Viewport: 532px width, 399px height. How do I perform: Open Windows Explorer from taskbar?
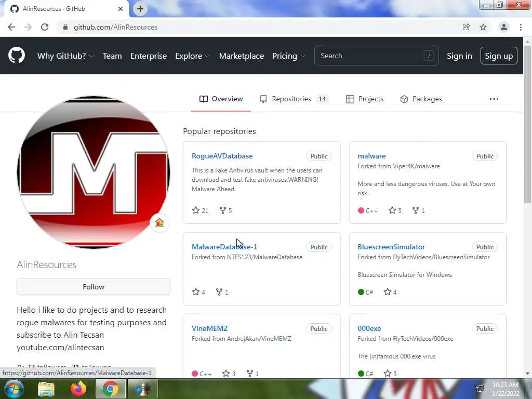coord(46,389)
